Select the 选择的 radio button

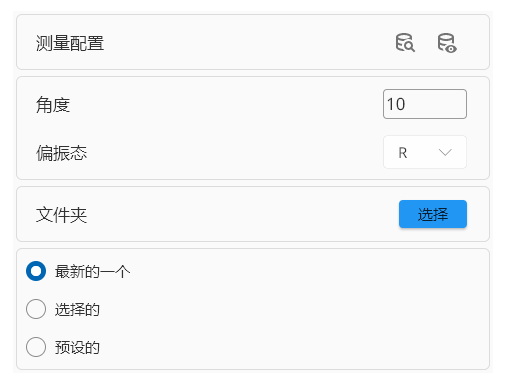(x=36, y=309)
